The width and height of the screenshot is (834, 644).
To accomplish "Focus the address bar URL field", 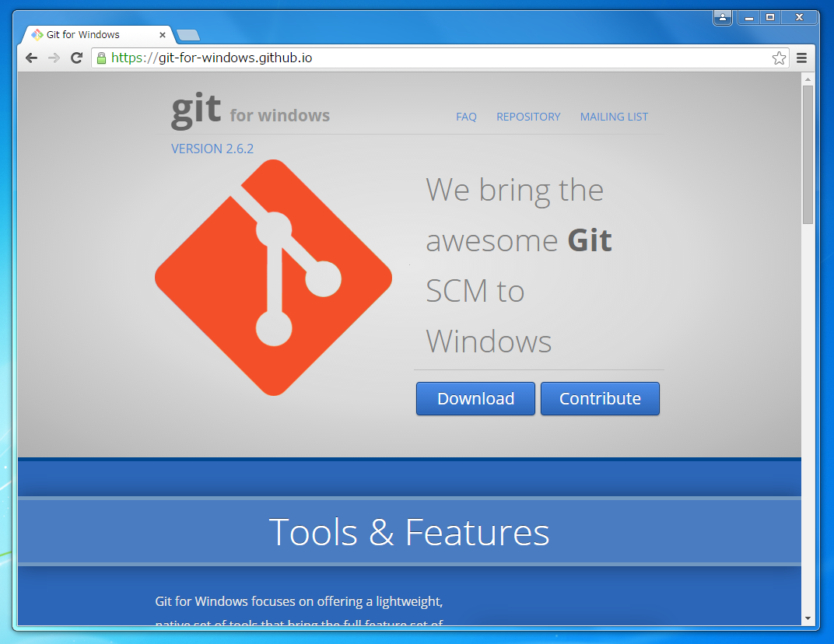I will (x=436, y=58).
